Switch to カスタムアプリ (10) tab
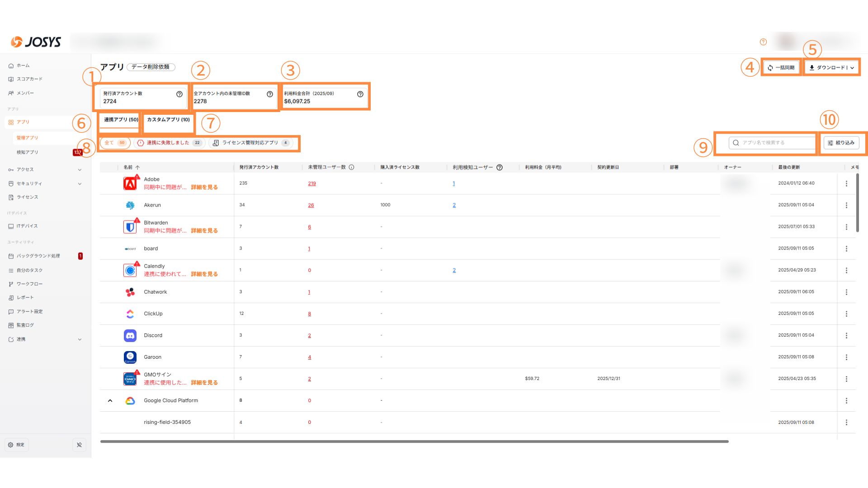 pyautogui.click(x=168, y=120)
